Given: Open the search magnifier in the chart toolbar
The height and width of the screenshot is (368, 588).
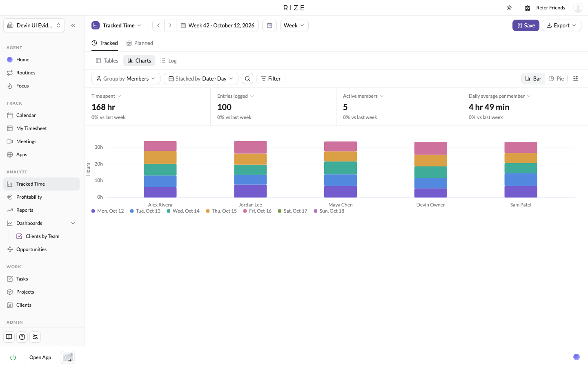Looking at the screenshot, I should coord(247,79).
